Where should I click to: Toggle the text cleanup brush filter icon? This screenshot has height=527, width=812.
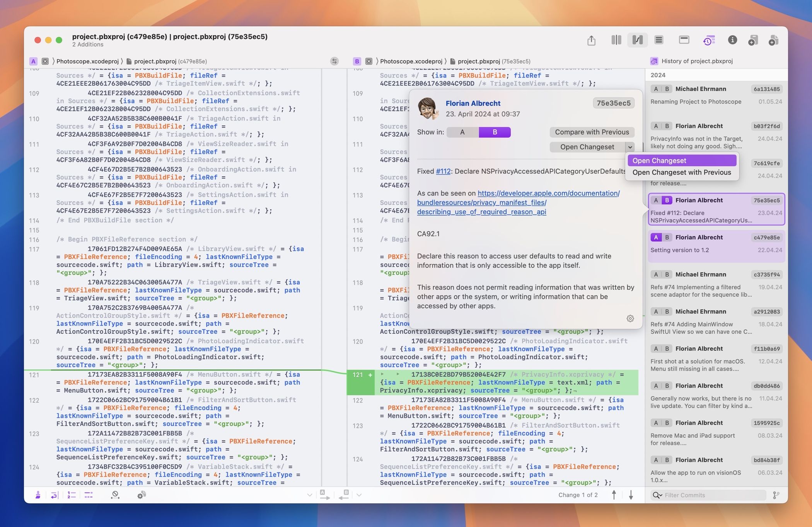pos(38,495)
